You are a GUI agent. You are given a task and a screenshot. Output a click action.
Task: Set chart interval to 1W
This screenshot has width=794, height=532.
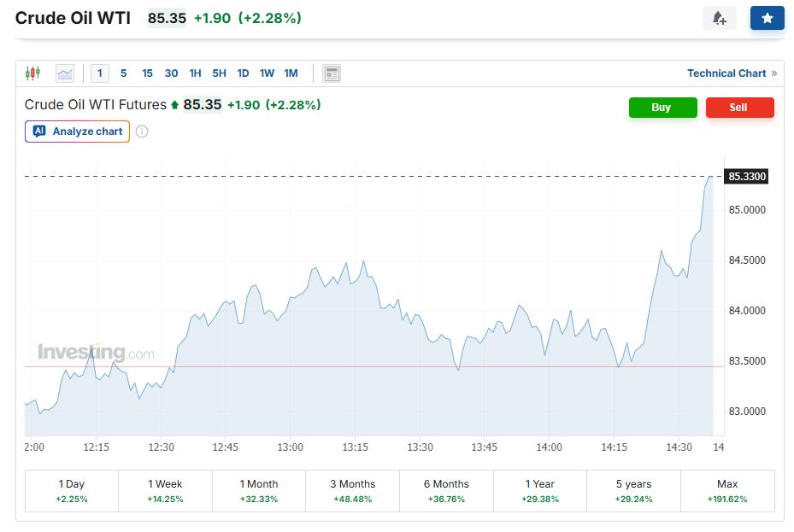267,73
